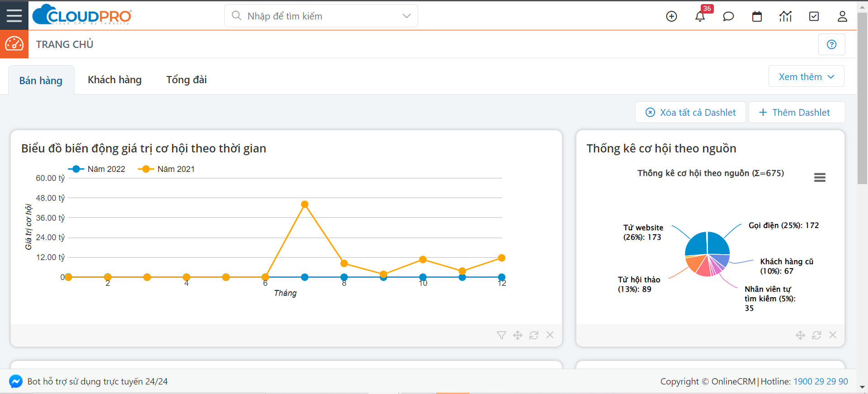Open the user profile icon
This screenshot has height=394, width=868.
842,16
